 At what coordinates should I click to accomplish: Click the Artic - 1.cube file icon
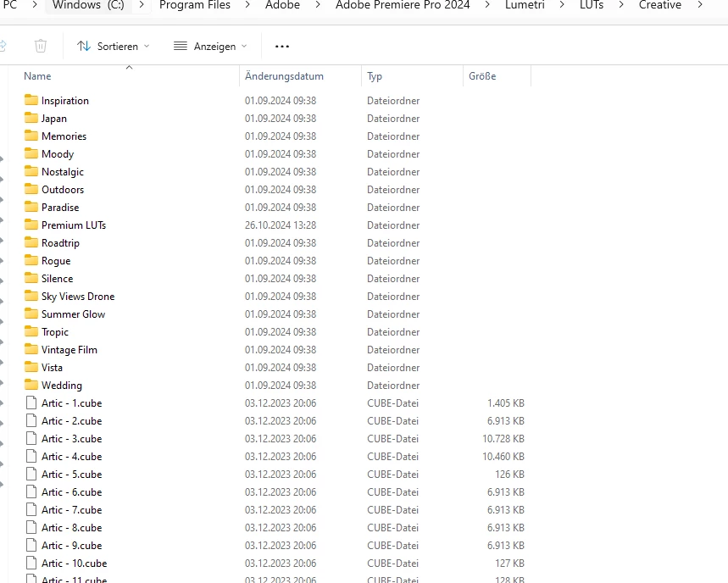[x=31, y=403]
